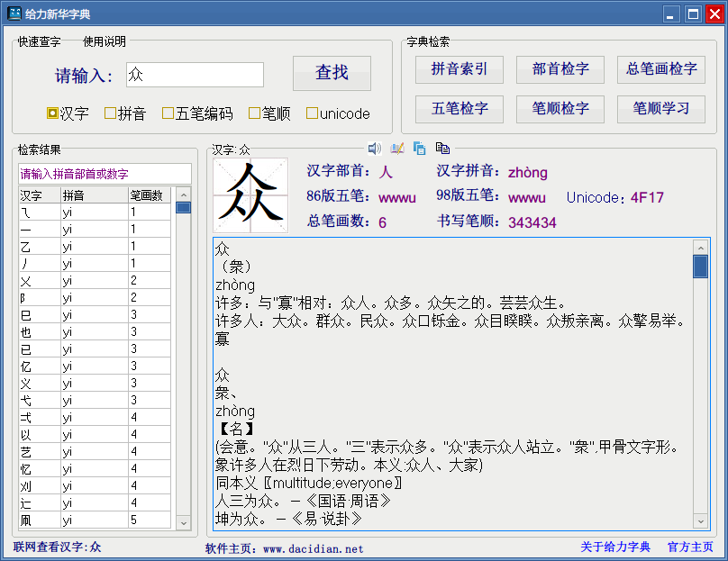The width and height of the screenshot is (728, 561).
Task: Click the blue copy-pages icon
Action: point(419,149)
